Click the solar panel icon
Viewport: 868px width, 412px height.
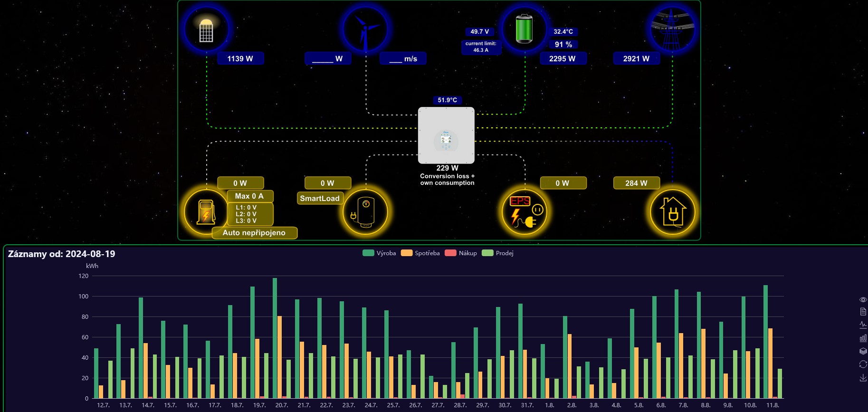(x=206, y=29)
